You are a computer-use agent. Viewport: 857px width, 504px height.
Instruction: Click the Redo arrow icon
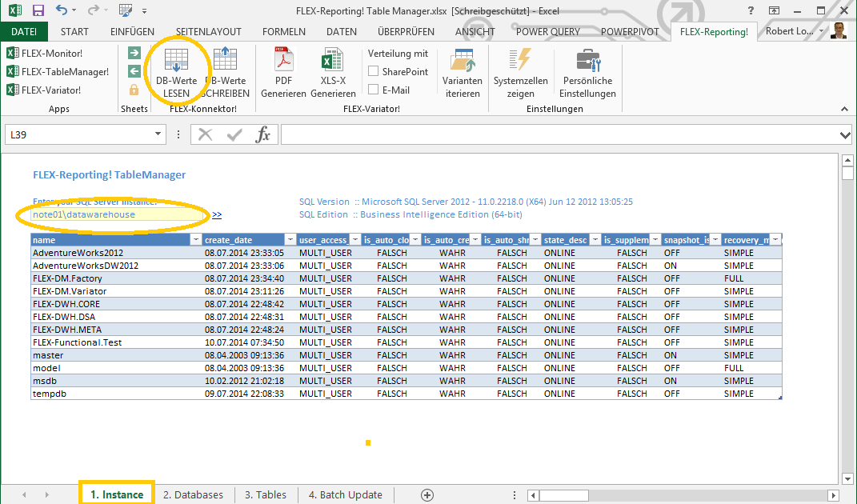pos(94,10)
